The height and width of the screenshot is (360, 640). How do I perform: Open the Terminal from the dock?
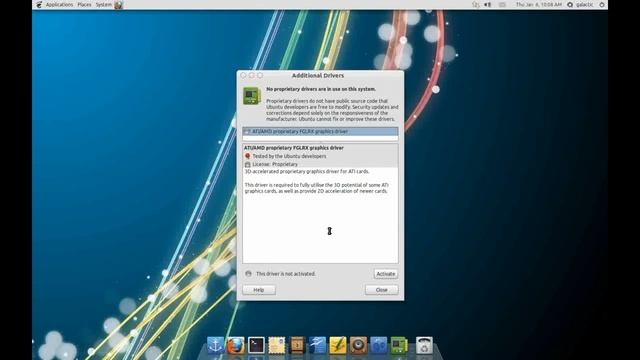pyautogui.click(x=256, y=345)
